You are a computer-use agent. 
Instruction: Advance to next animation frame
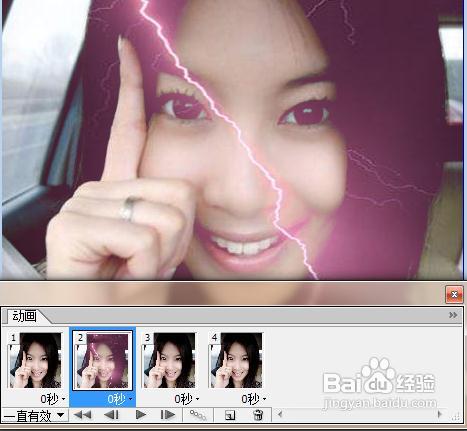[x=168, y=415]
